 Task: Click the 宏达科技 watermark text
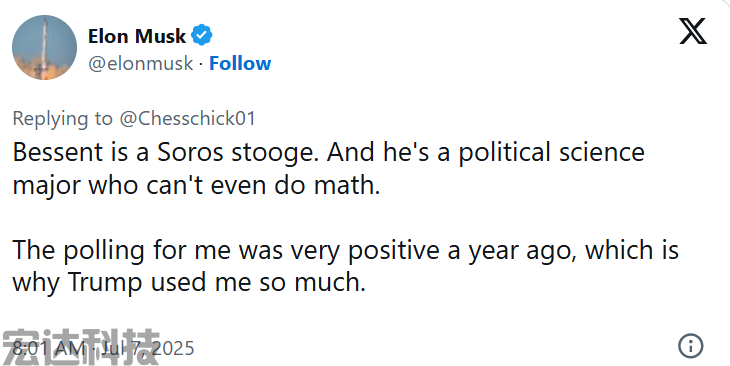point(81,347)
